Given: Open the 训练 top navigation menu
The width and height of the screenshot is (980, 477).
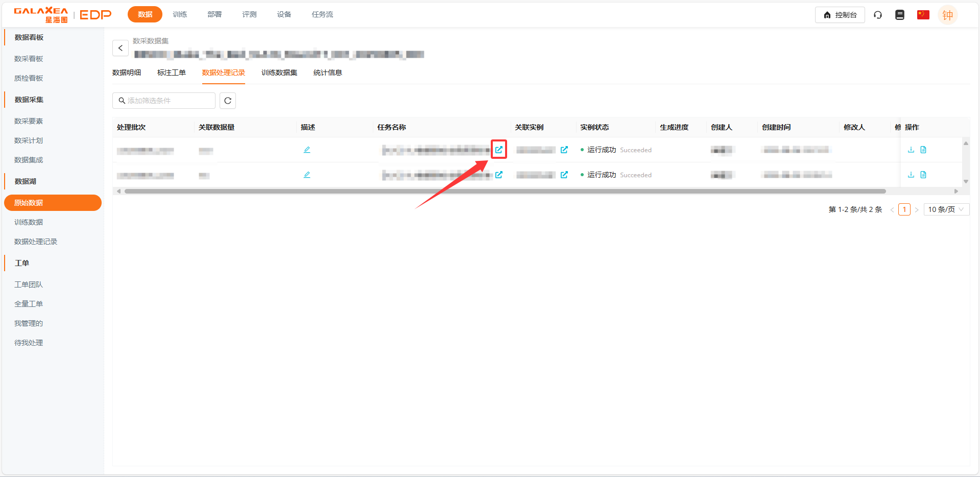Looking at the screenshot, I should [180, 14].
